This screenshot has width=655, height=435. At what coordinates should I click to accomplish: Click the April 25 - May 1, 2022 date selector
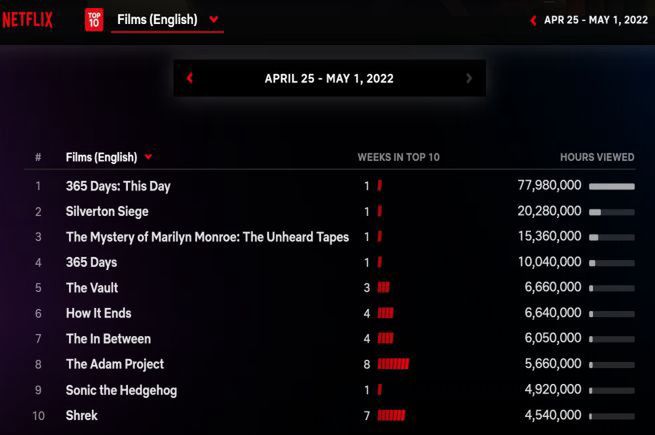pos(329,79)
